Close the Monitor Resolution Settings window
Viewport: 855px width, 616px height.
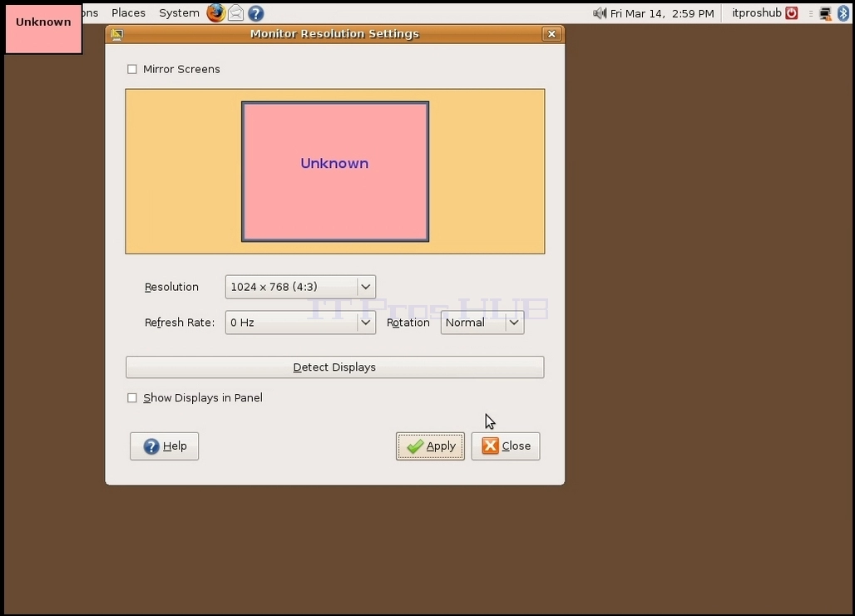pyautogui.click(x=551, y=34)
